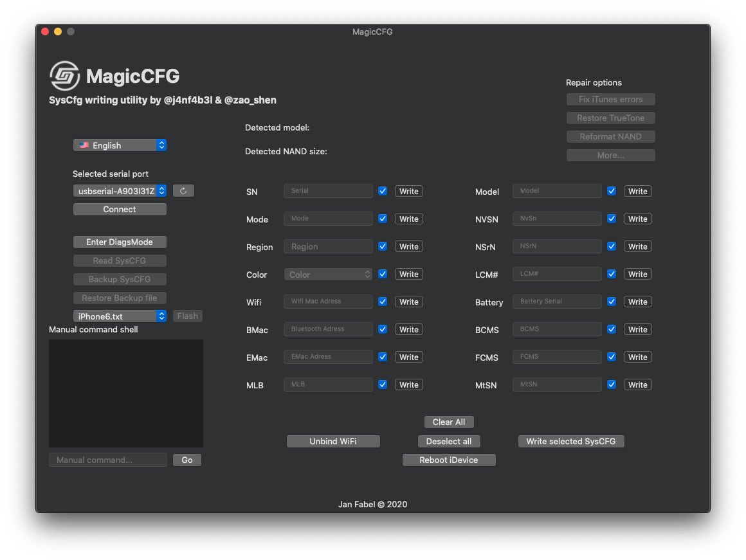Click Restore Backup file button
The image size is (746, 560).
[120, 298]
